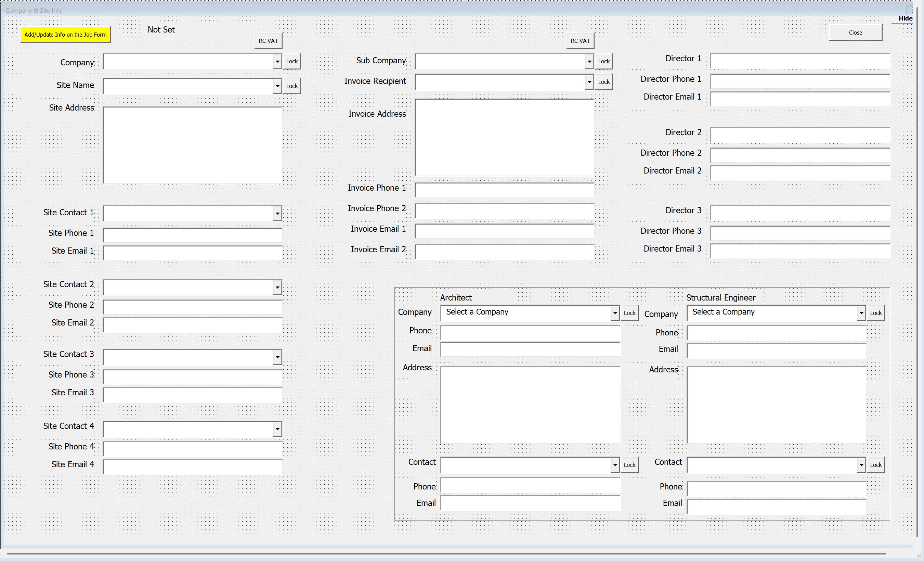The height and width of the screenshot is (561, 924).
Task: Open the Company dropdown arrow
Action: [277, 62]
